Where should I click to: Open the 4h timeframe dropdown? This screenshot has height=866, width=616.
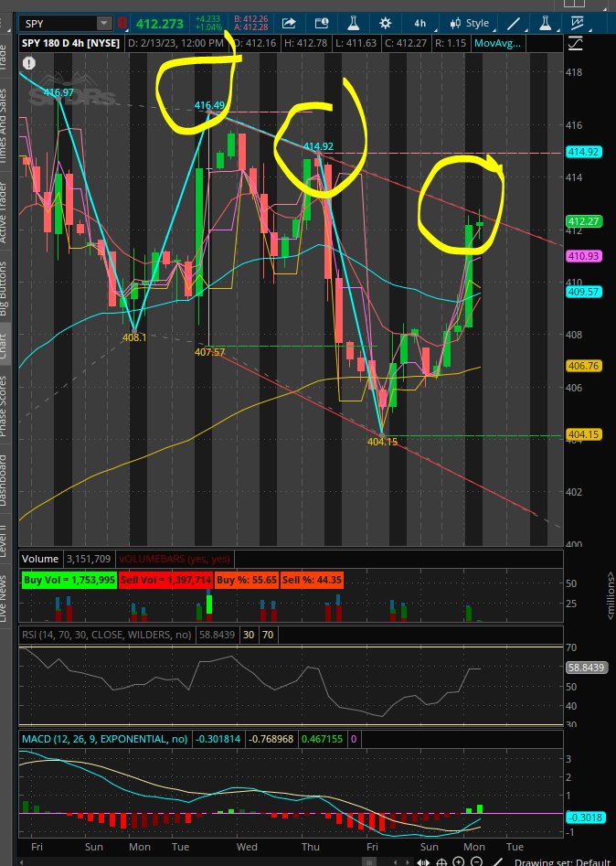click(420, 23)
